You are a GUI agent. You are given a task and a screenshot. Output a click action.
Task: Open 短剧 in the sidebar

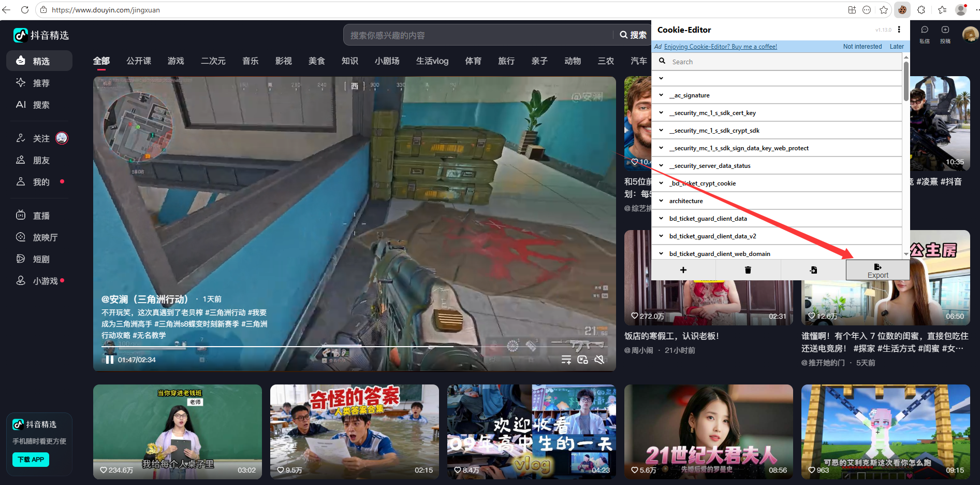point(39,259)
